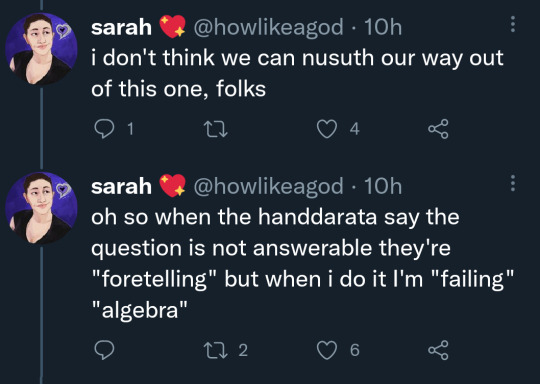Open sarah display name on second tweet
Screen dimensions: 540x384
tap(121, 187)
